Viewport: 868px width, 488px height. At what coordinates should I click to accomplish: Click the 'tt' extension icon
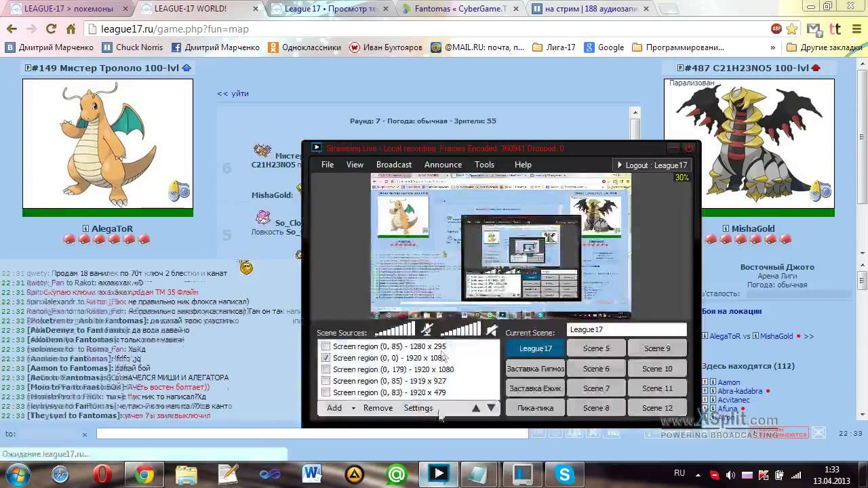coord(835,29)
